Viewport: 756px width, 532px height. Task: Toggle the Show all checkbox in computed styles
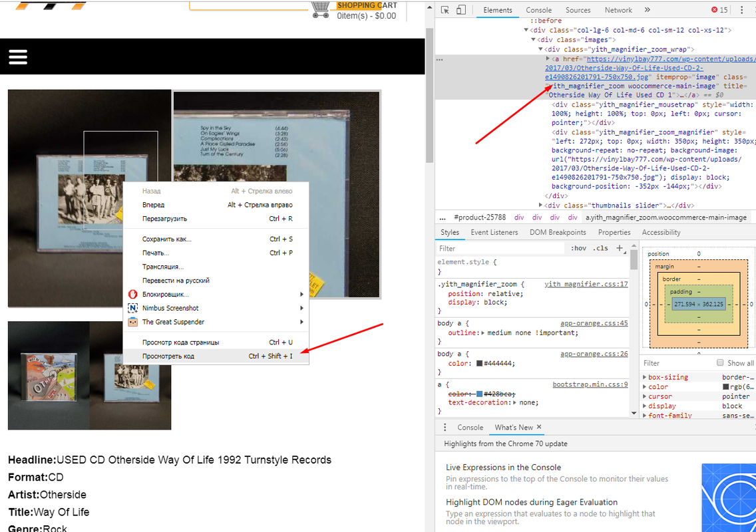point(720,363)
